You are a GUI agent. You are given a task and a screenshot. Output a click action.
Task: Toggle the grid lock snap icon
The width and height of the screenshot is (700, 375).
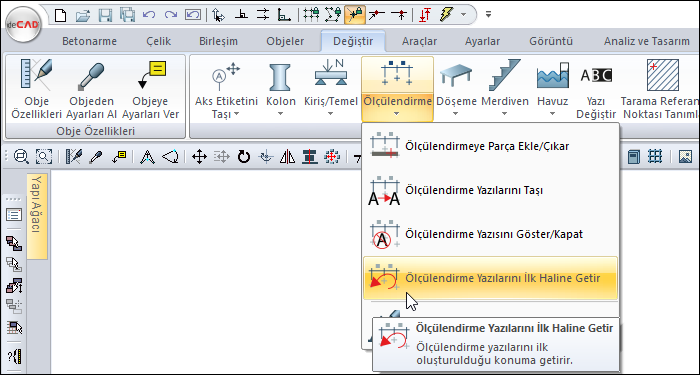click(311, 15)
